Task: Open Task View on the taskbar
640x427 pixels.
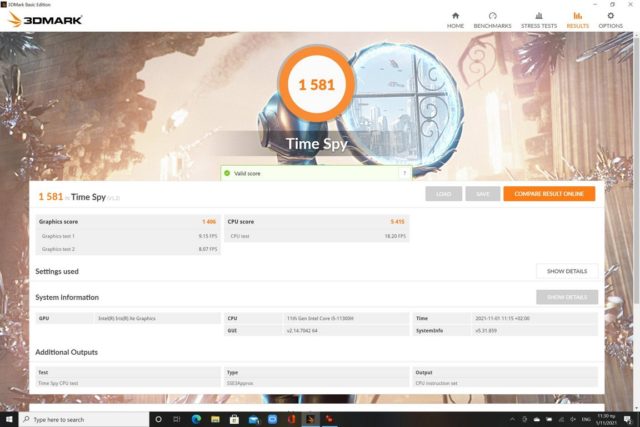Action: [x=177, y=419]
